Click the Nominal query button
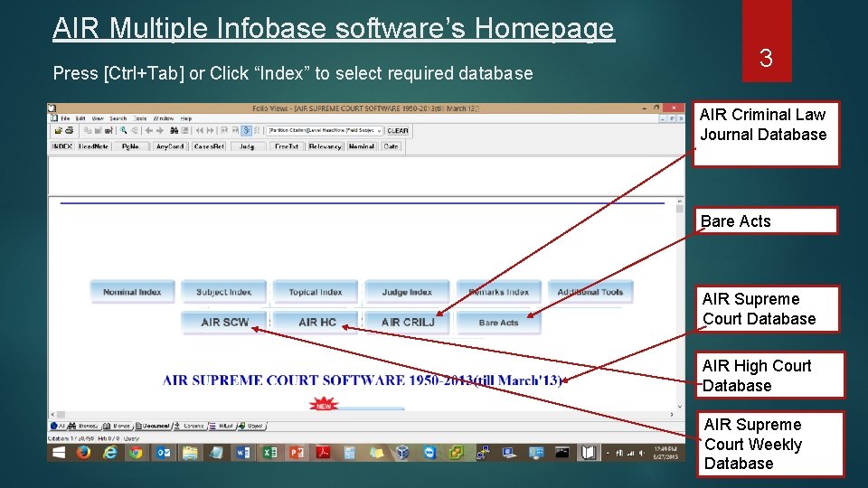868x488 pixels. tap(362, 146)
